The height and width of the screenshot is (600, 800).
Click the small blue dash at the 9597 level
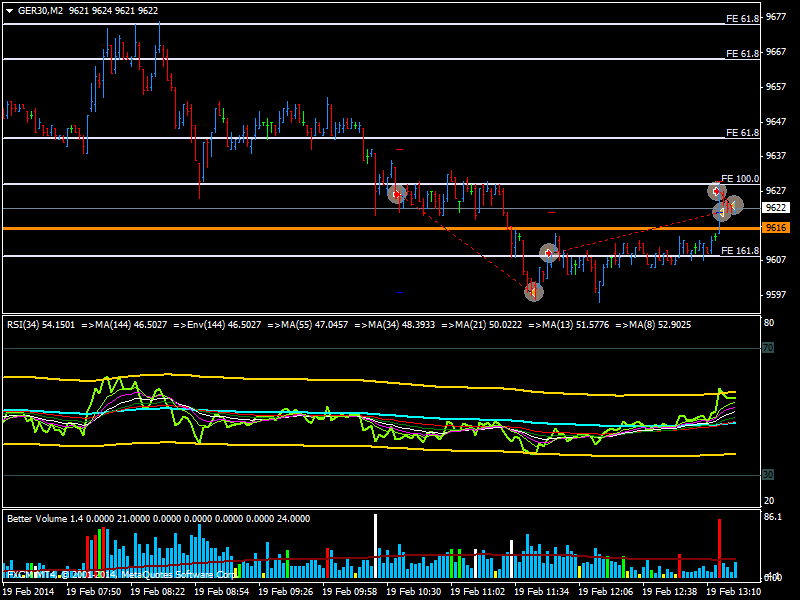click(399, 292)
